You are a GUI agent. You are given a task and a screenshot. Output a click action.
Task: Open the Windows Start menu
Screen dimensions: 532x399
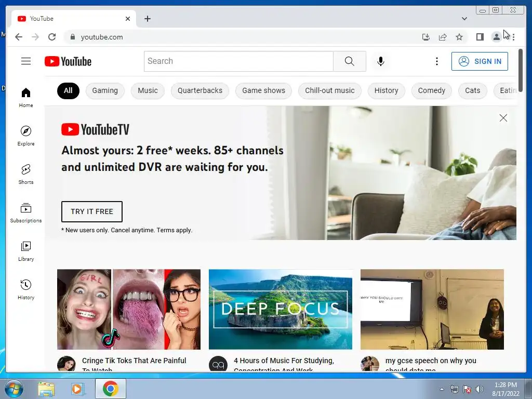[14, 389]
